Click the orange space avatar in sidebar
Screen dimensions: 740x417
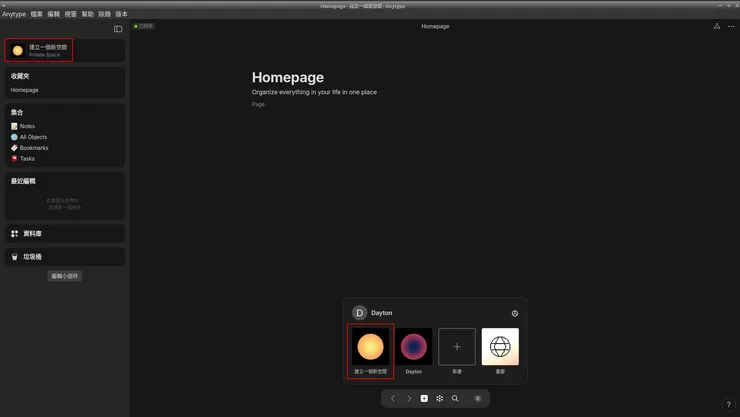(18, 50)
